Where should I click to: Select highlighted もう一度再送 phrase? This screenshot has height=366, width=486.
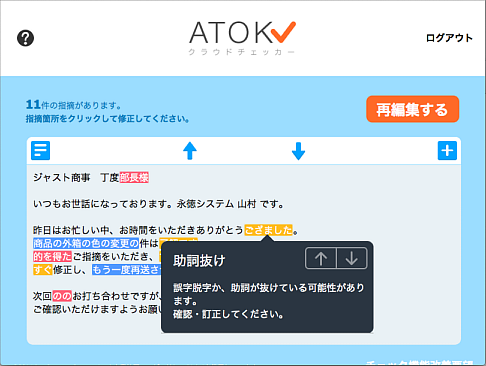coord(127,269)
